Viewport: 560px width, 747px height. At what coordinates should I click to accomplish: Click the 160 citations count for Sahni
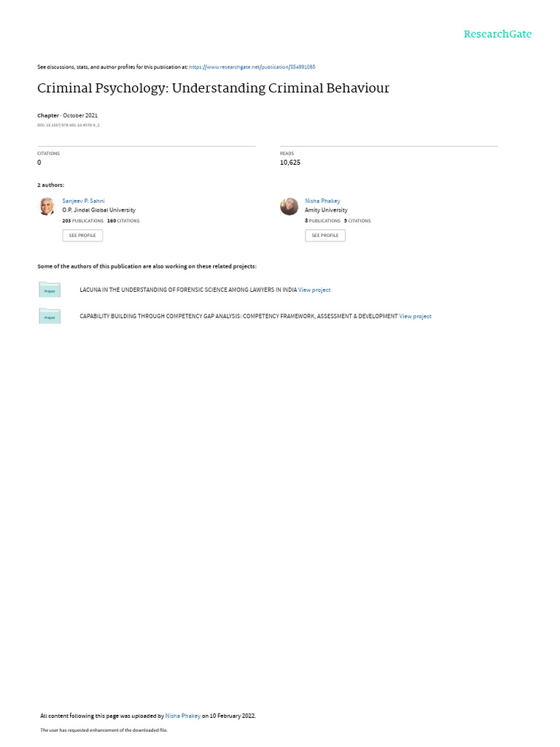tap(123, 220)
